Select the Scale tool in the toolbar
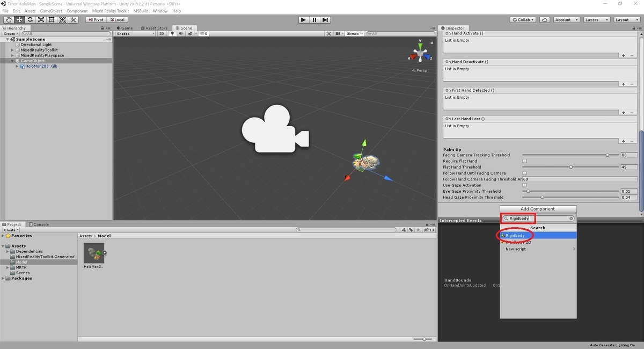 pos(41,20)
